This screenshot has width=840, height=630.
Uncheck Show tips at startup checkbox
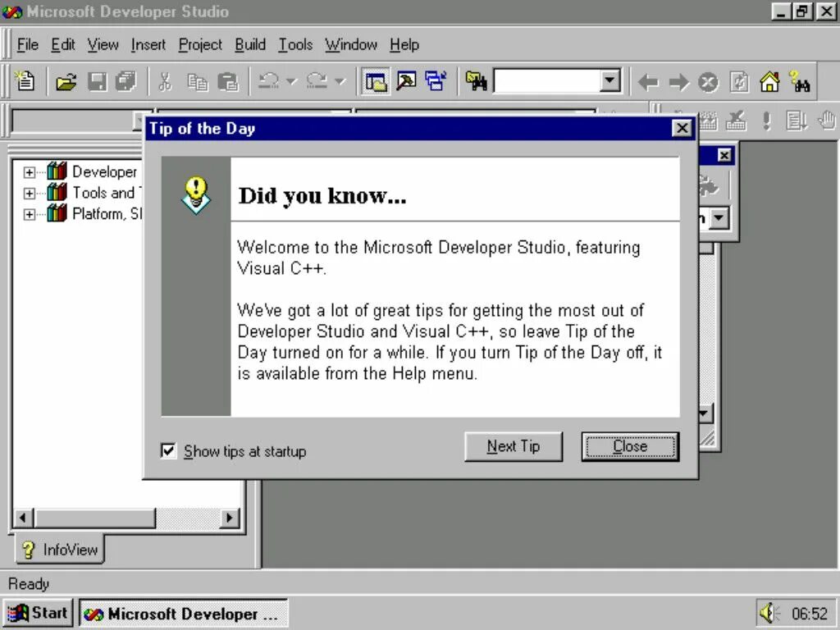point(168,450)
